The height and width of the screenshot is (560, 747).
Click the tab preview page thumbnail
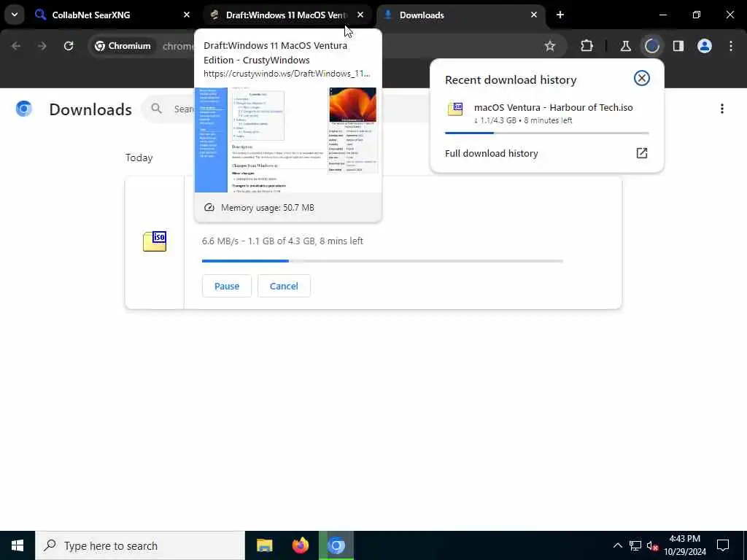pyautogui.click(x=287, y=139)
